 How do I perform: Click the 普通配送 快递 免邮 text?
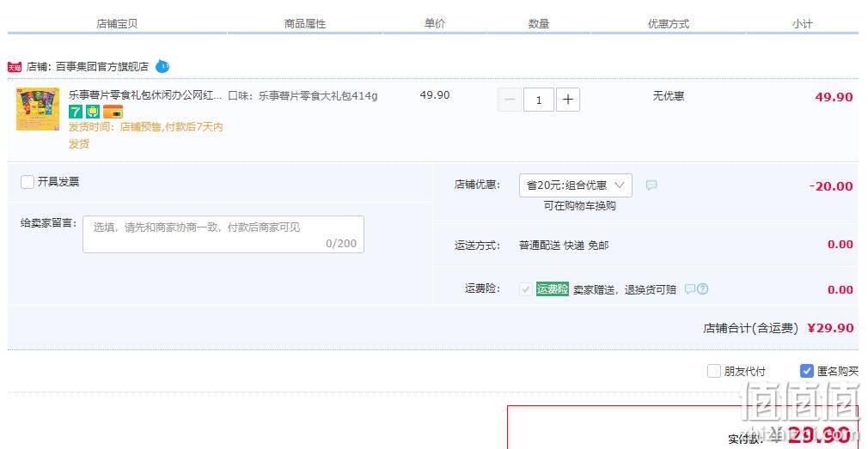564,245
